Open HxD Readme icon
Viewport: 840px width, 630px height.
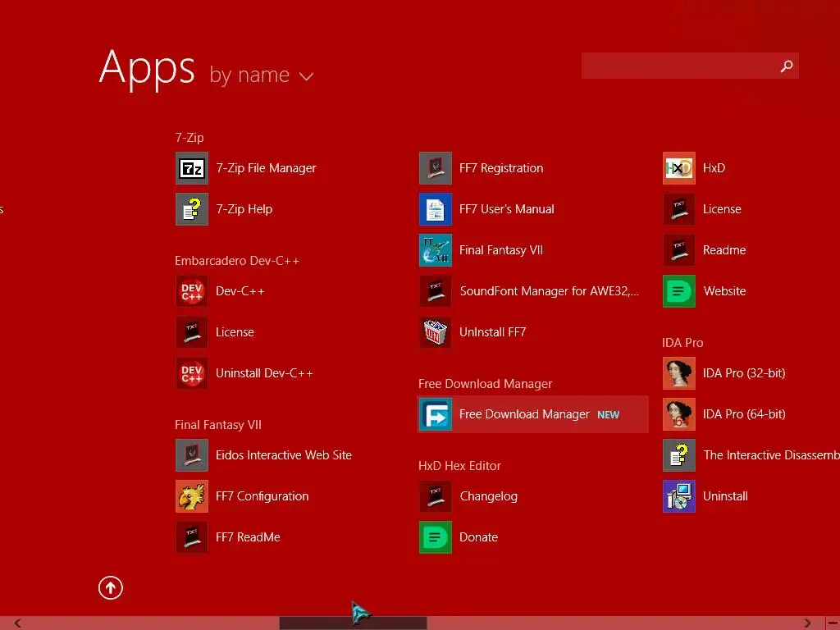[x=679, y=250]
